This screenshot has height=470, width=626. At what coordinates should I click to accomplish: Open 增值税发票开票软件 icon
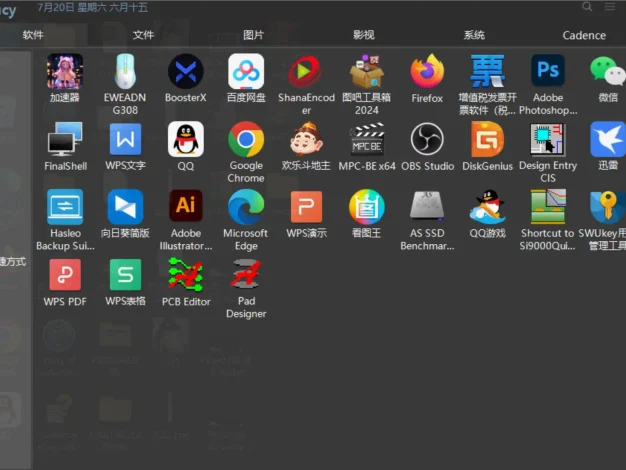click(x=487, y=71)
